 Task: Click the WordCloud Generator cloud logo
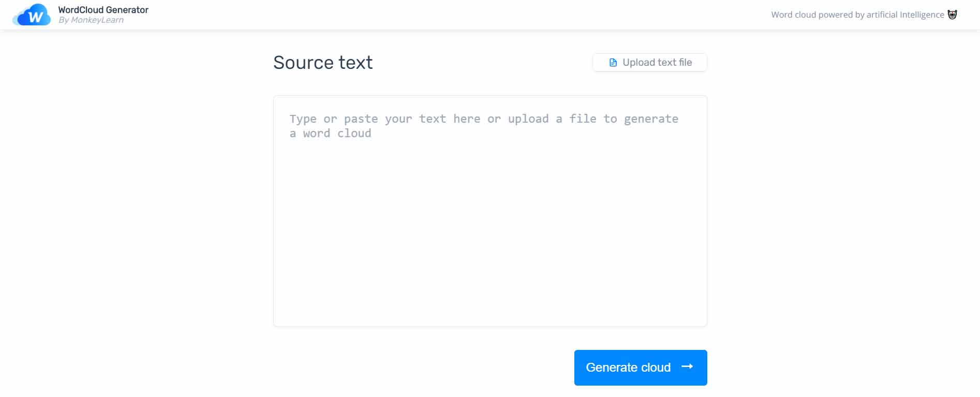pos(32,14)
